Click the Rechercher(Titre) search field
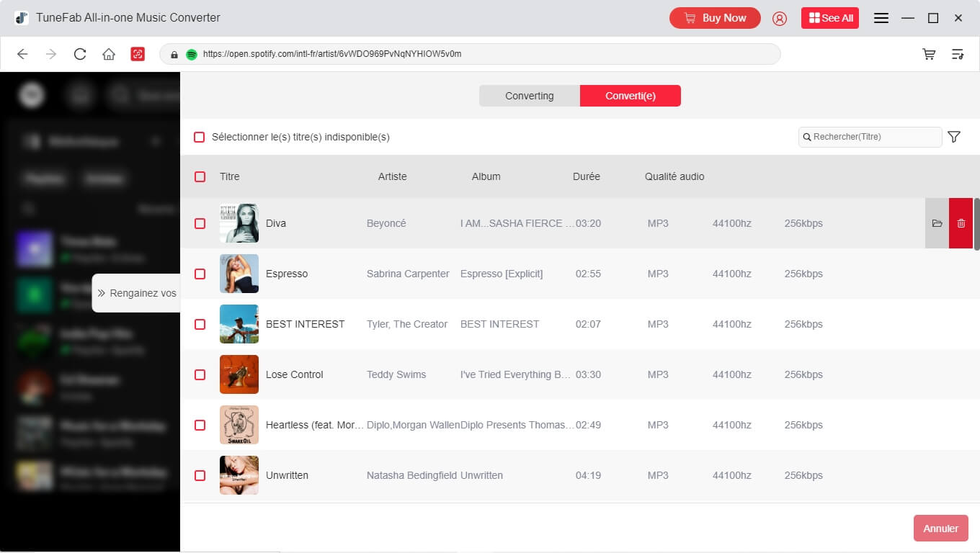This screenshot has width=980, height=553. point(870,137)
